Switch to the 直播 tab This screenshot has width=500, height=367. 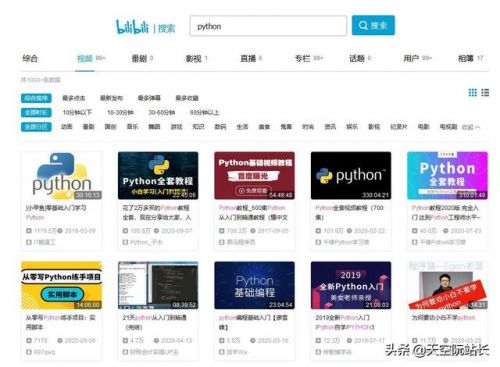pyautogui.click(x=248, y=59)
